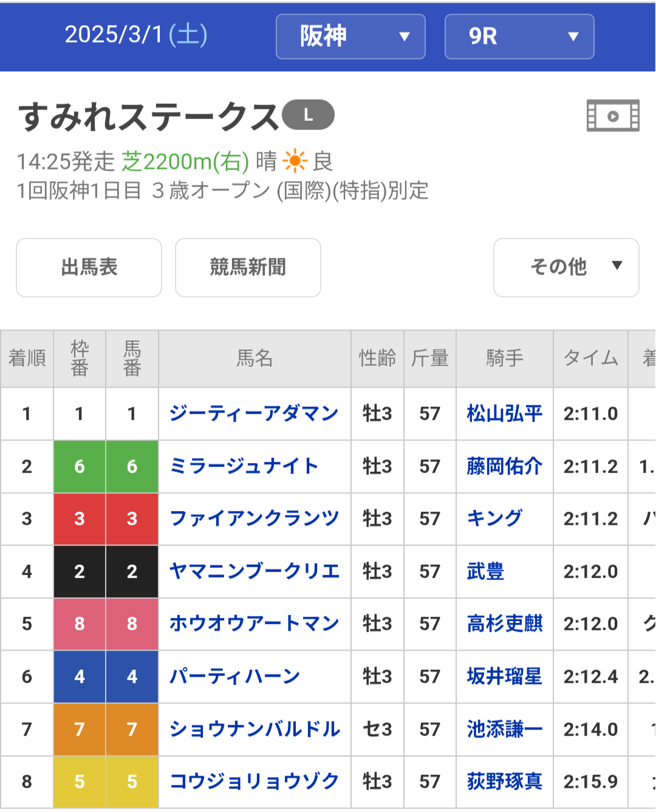Tap the sunny weather icon
656x812 pixels.
tap(295, 161)
